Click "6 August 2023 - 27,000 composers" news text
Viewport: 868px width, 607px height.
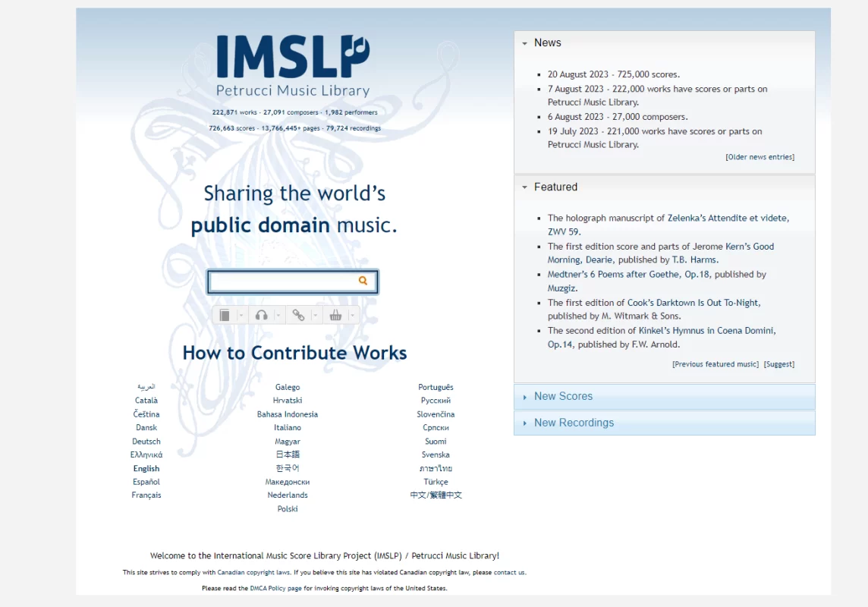tap(617, 117)
